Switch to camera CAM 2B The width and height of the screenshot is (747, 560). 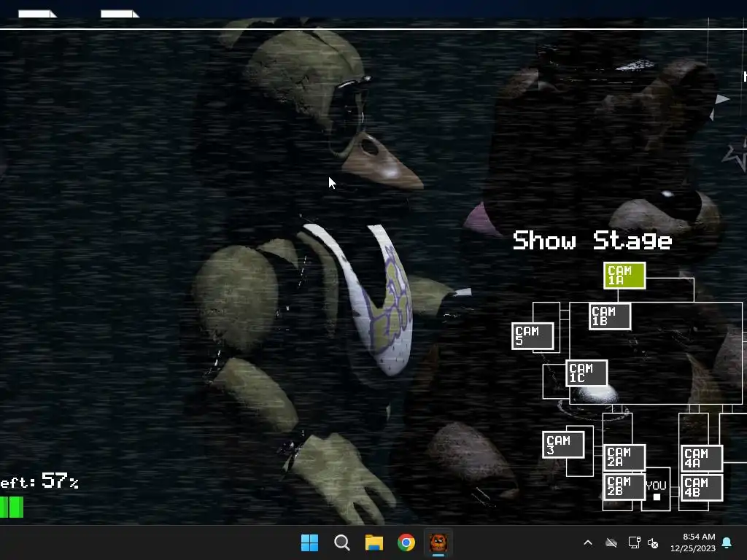pyautogui.click(x=624, y=486)
